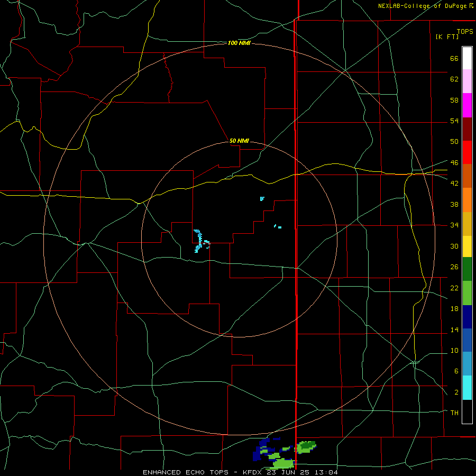Viewport: 476px width, 476px height.
Task: Click the bright red 50 K FT legend swatch
Action: 467,152
